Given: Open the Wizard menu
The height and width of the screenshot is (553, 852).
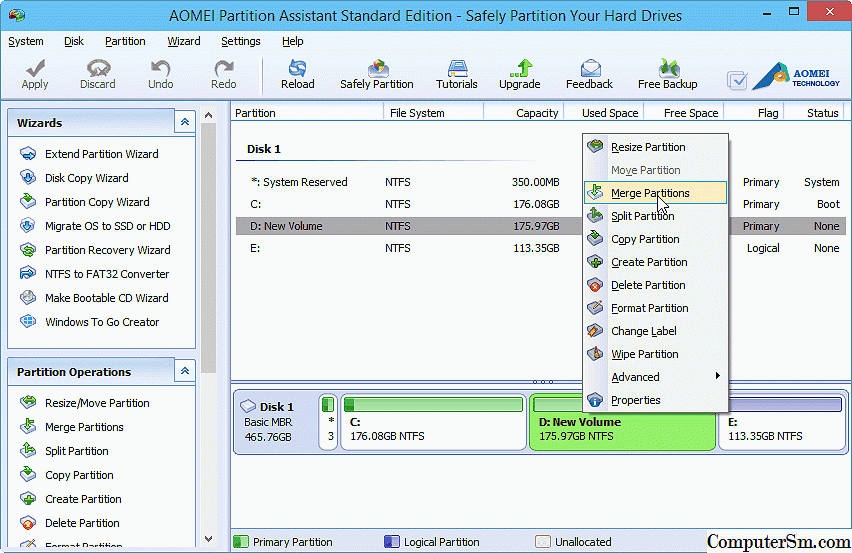Looking at the screenshot, I should [x=184, y=41].
